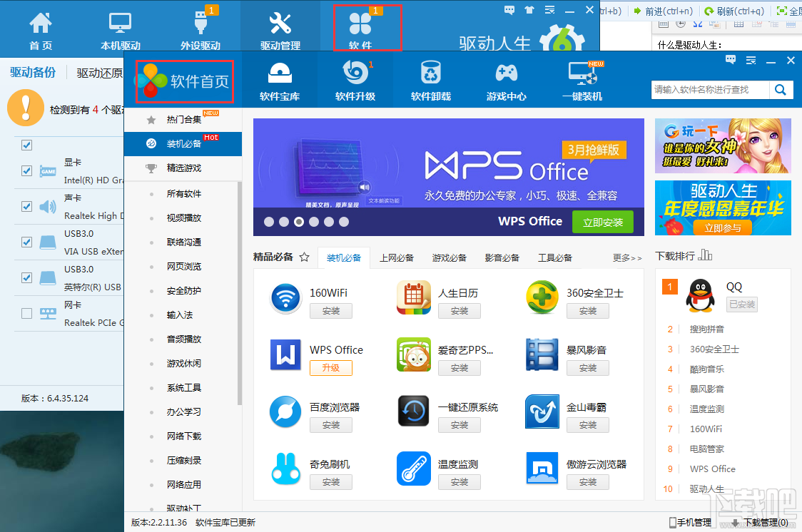This screenshot has width=802, height=532.
Task: Toggle the VIA USB3.0 driver checkbox
Action: 26,242
